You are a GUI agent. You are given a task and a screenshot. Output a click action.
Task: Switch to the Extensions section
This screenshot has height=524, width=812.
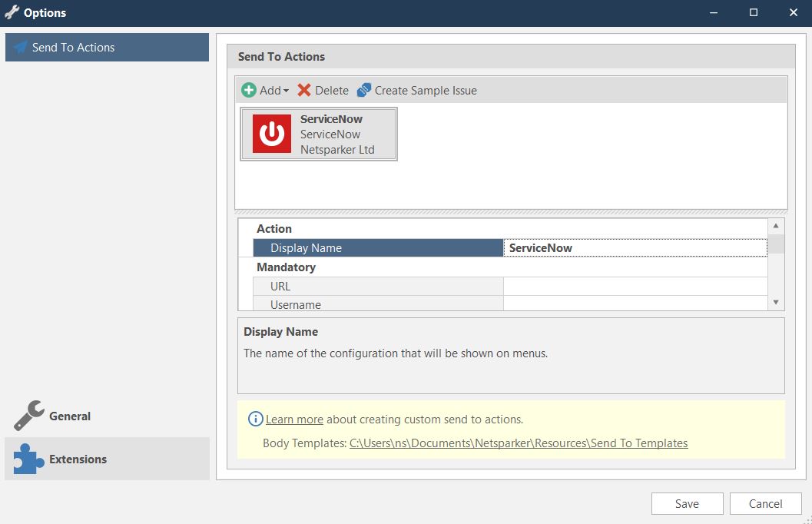(x=79, y=459)
